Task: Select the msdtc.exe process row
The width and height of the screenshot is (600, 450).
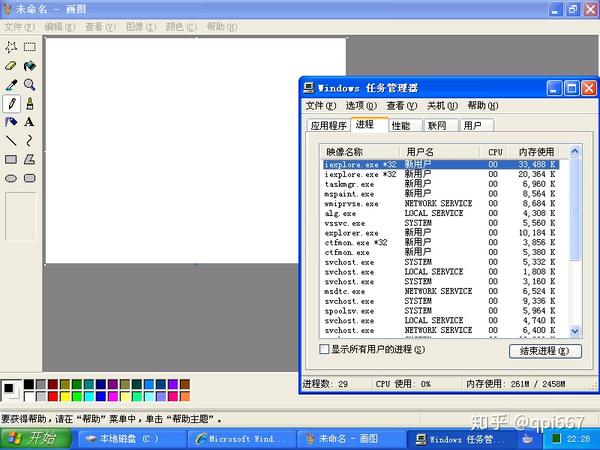Action: [x=441, y=292]
